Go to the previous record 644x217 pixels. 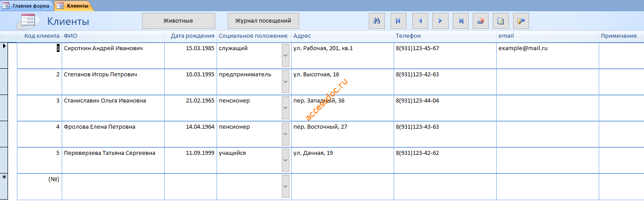420,20
